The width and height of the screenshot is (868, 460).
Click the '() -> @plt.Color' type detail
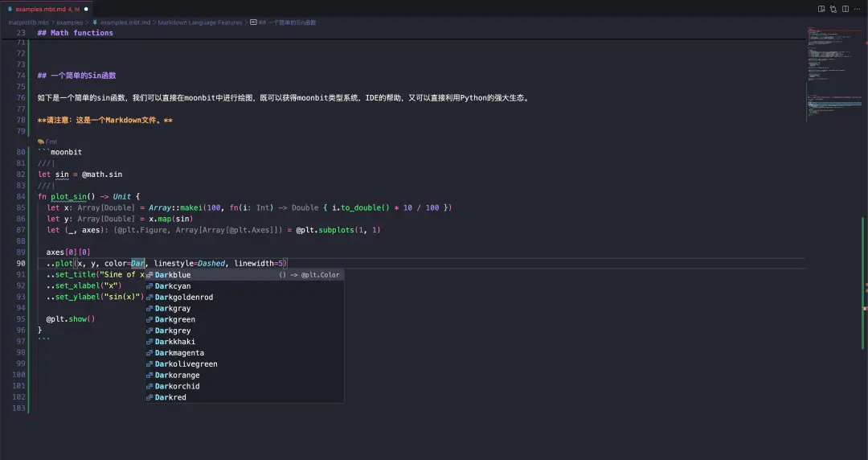[309, 275]
